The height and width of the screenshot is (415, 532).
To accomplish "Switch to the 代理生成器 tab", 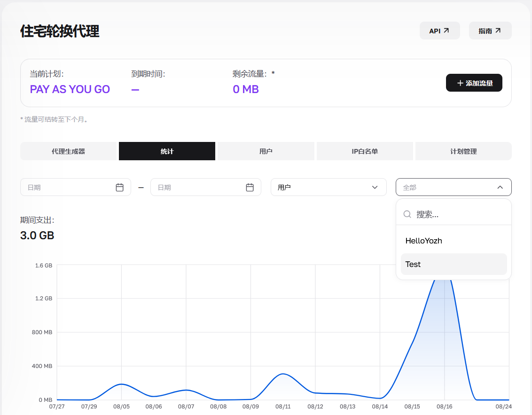I will 68,151.
